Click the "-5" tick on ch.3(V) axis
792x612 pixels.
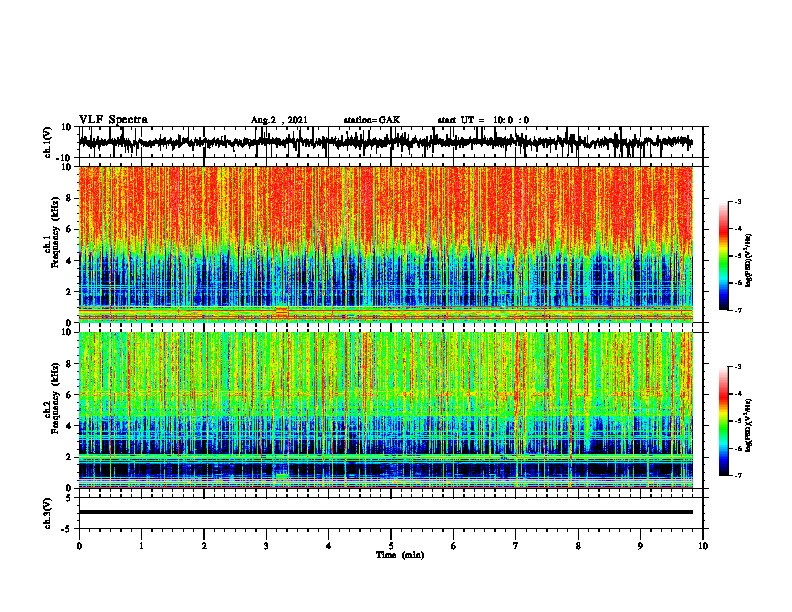[x=67, y=529]
